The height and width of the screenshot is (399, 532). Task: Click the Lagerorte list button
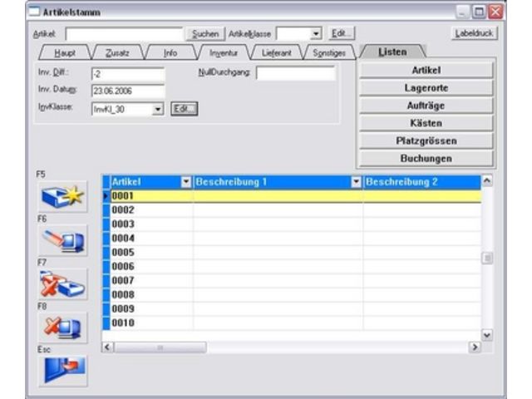pos(426,88)
